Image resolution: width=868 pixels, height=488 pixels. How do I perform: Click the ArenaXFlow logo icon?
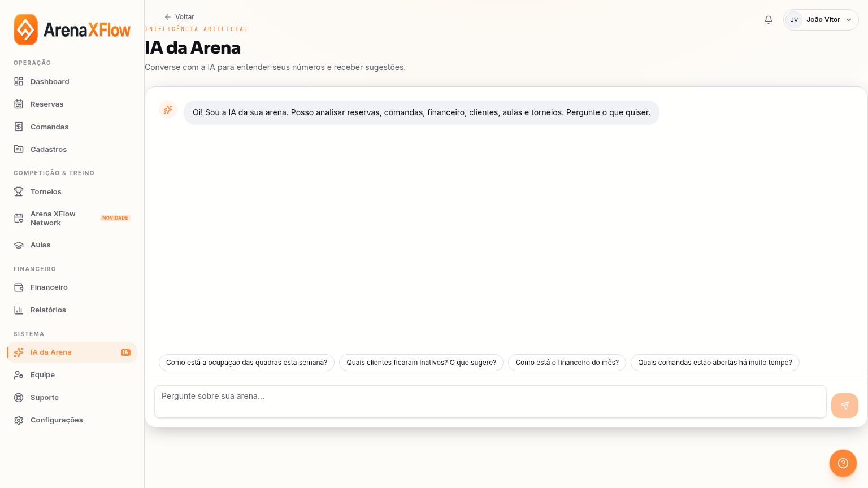(x=25, y=29)
